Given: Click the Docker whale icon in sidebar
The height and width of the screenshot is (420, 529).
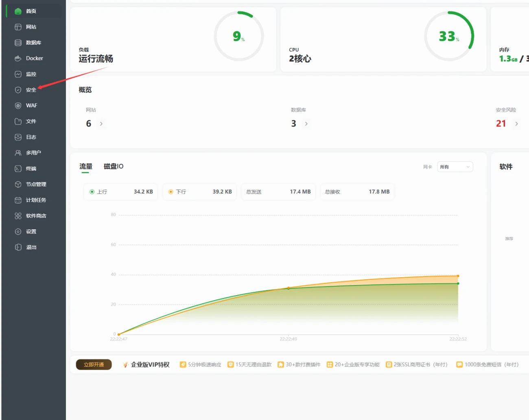Looking at the screenshot, I should tap(18, 59).
